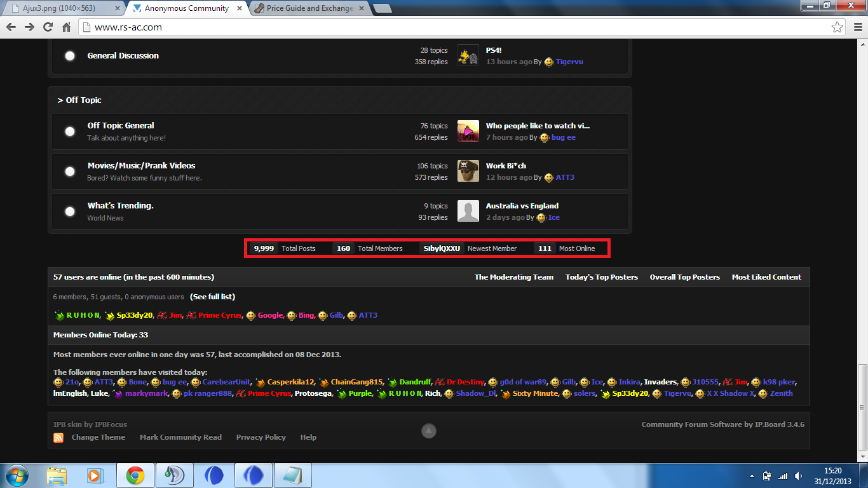
Task: Click Mark Community Read link
Action: pos(180,437)
